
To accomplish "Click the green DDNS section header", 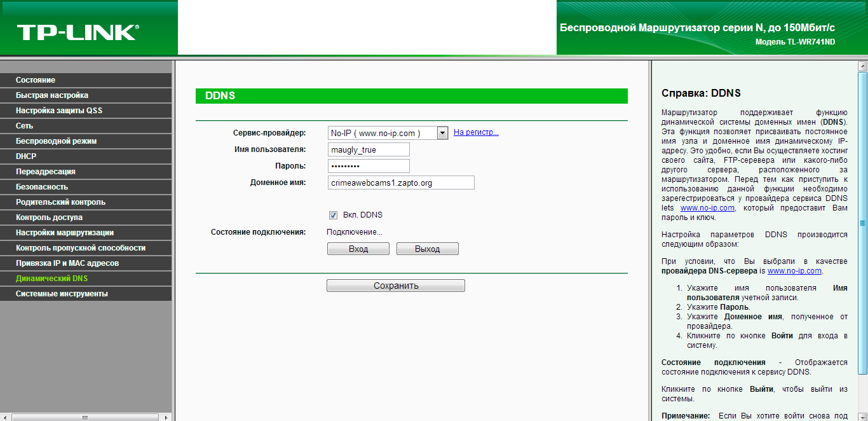I will [x=412, y=96].
